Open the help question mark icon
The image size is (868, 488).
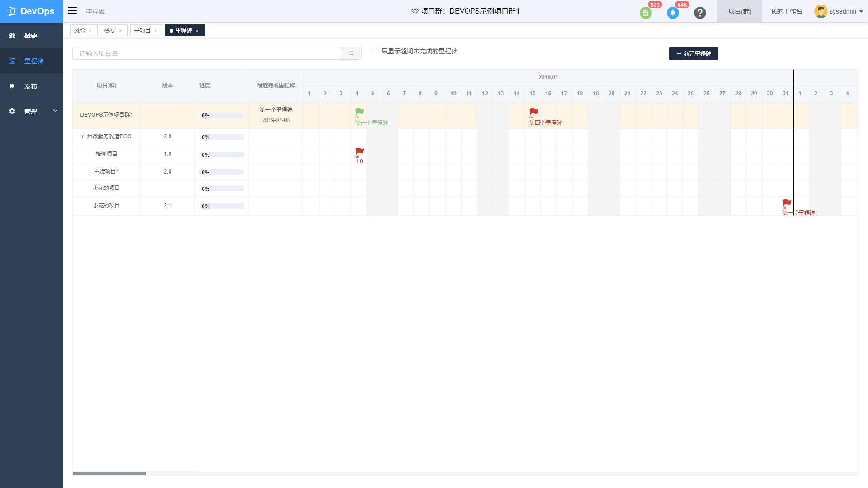(700, 13)
